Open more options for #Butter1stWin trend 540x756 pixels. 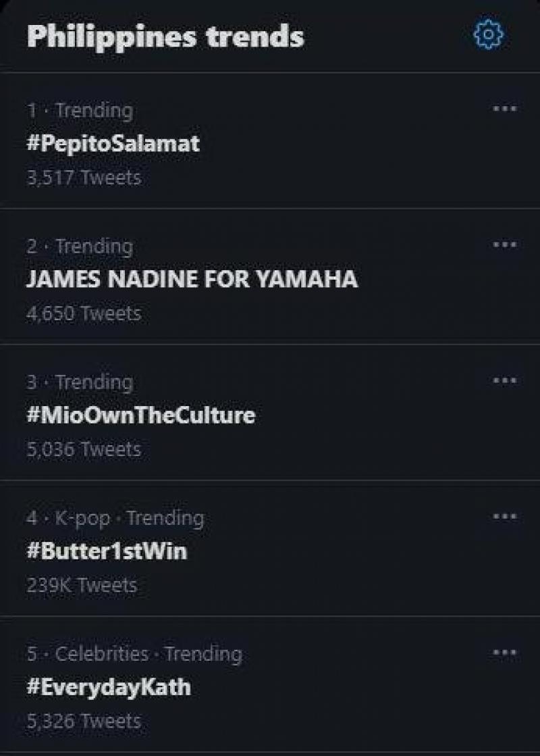pyautogui.click(x=504, y=516)
